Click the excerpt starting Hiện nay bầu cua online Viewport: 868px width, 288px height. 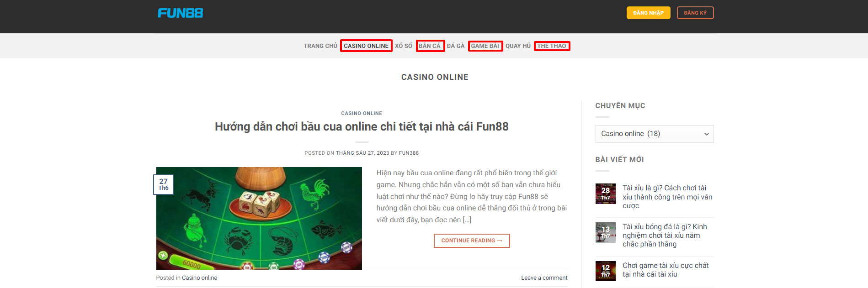coord(472,196)
